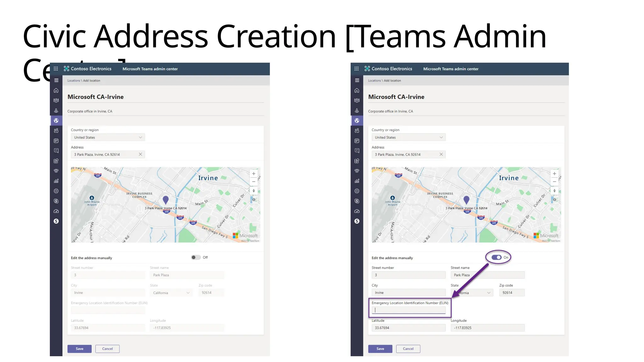Click Corporate office description in right window
The image size is (644, 362).
(391, 111)
